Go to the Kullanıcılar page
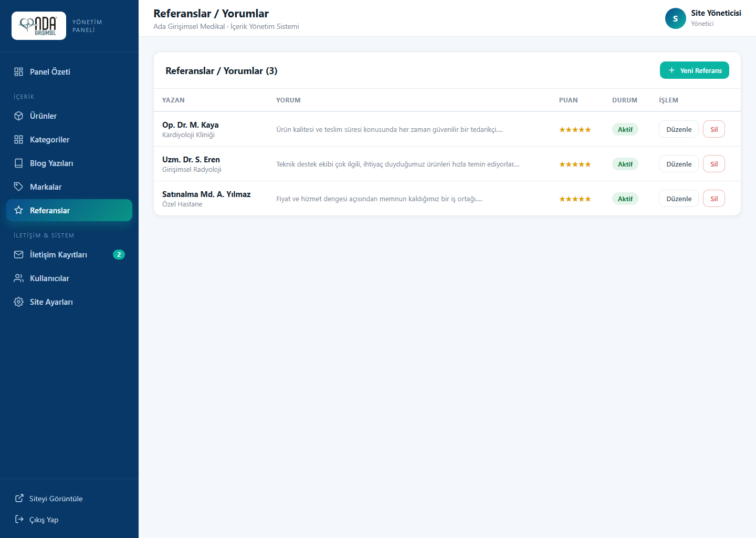The height and width of the screenshot is (538, 756). [x=69, y=278]
